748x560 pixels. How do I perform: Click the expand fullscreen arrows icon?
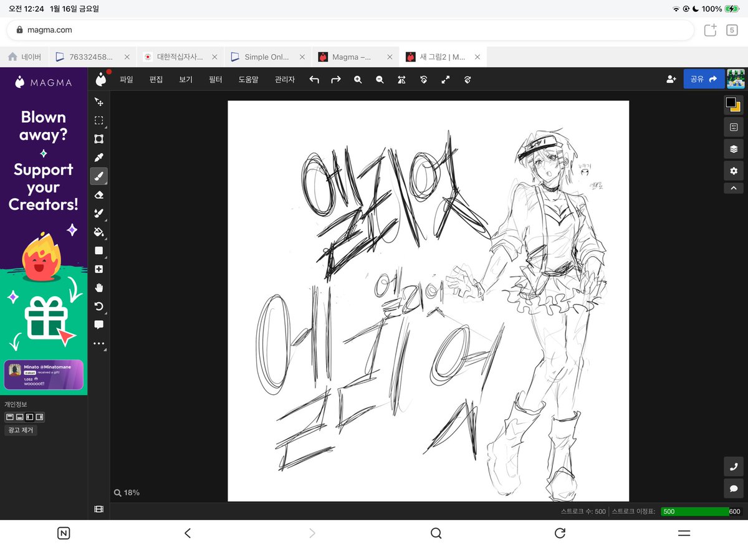pyautogui.click(x=446, y=80)
